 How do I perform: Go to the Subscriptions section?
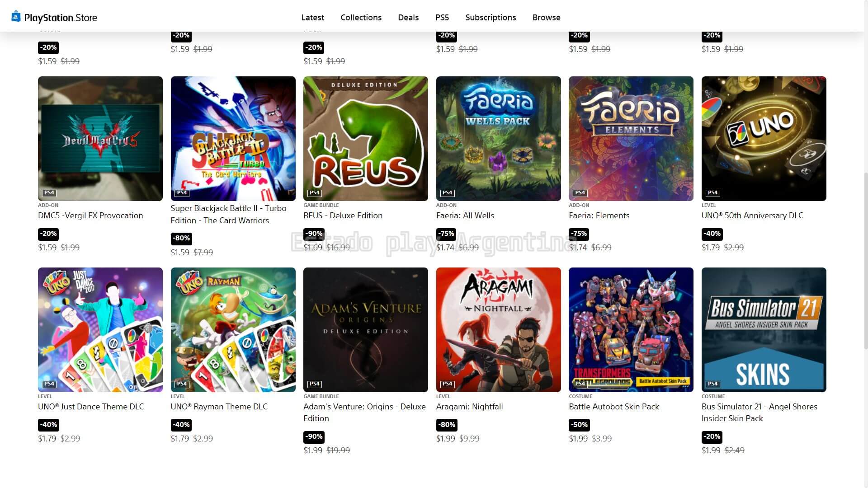tap(491, 17)
